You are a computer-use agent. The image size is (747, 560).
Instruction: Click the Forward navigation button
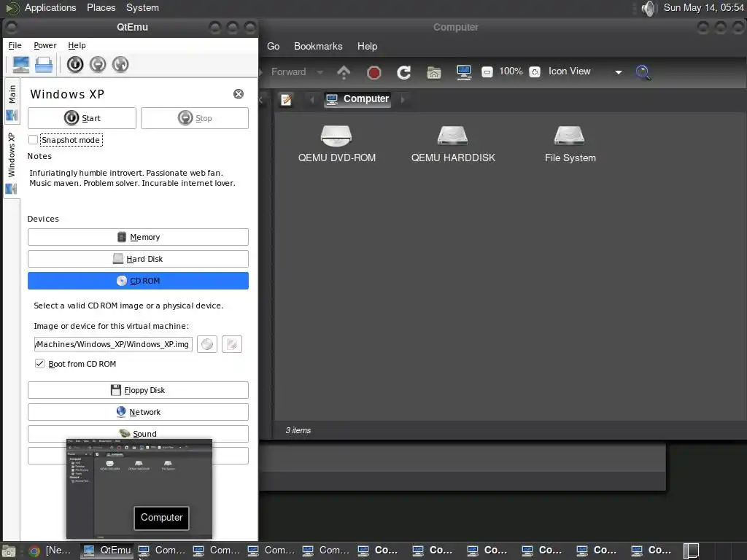tap(289, 72)
